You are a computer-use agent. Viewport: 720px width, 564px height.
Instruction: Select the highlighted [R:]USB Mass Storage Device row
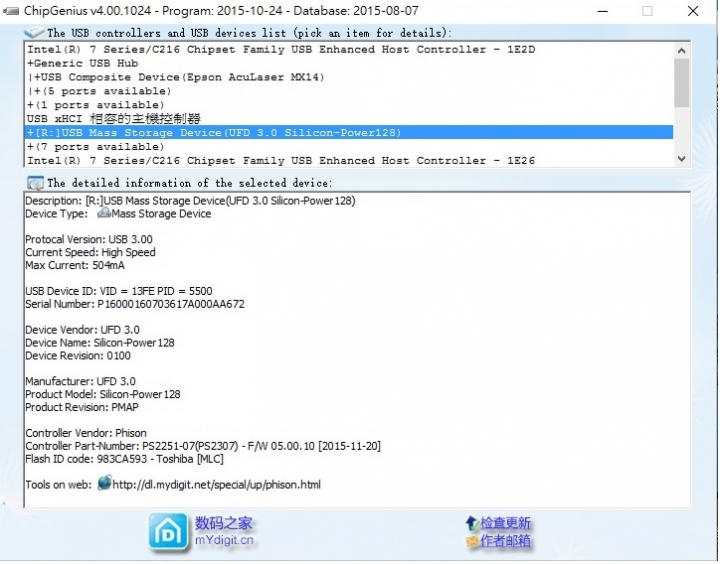349,133
